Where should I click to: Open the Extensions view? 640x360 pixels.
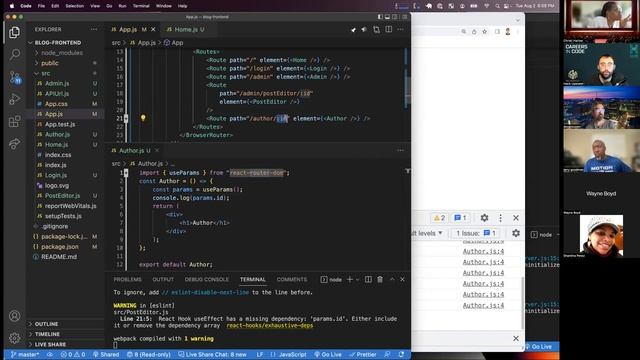click(x=15, y=121)
